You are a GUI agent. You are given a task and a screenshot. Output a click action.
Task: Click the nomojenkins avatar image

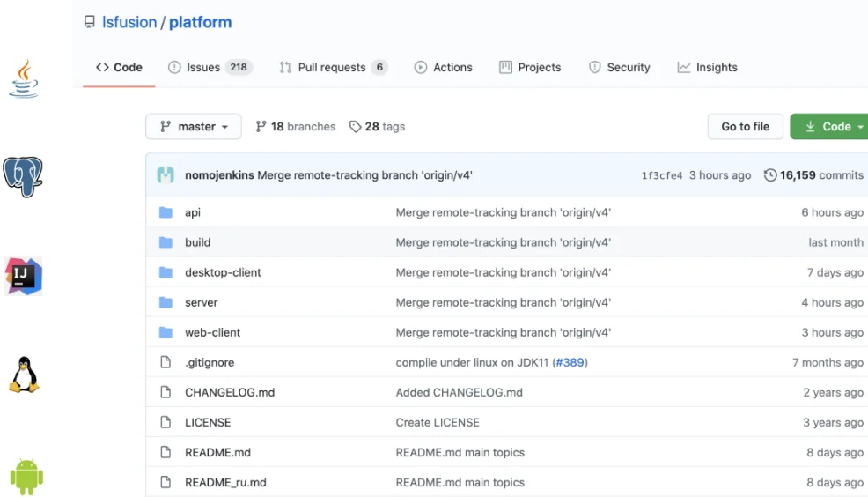(166, 175)
